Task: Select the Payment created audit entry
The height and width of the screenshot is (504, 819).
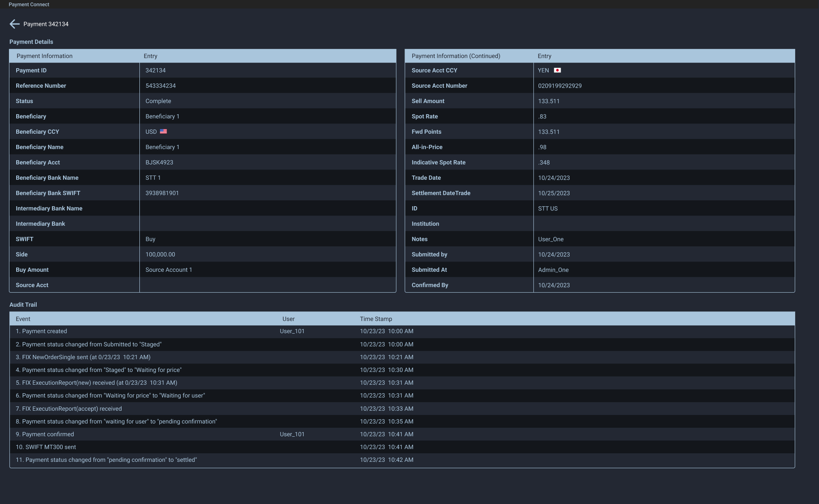Action: [41, 331]
